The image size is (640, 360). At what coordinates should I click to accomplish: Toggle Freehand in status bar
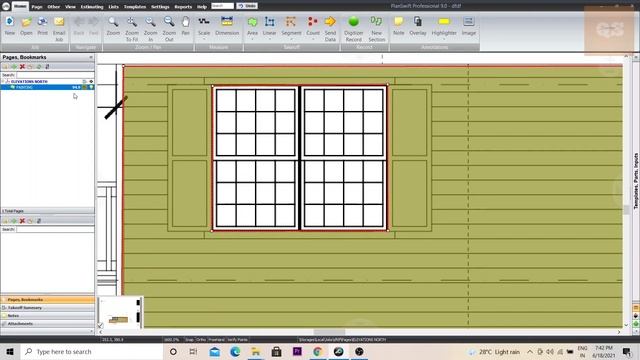coord(216,340)
